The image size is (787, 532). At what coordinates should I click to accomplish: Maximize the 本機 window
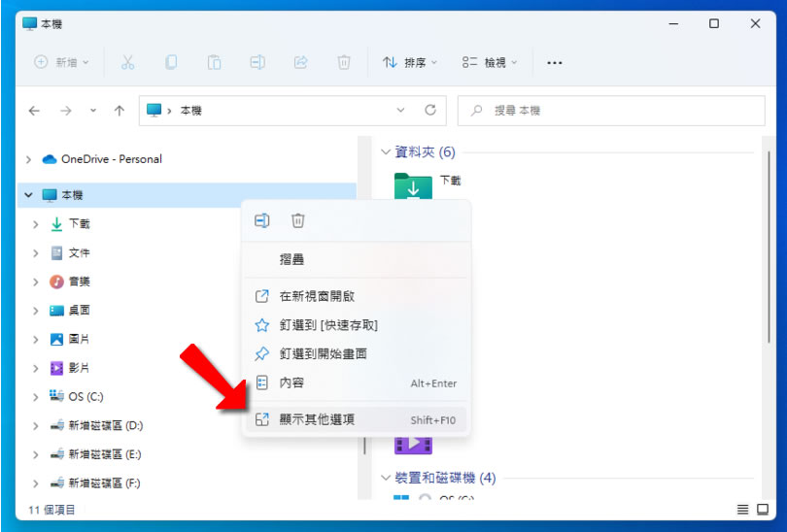click(x=714, y=23)
